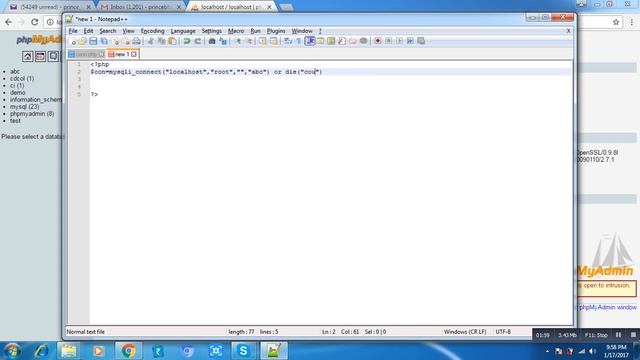Toggle synchronized horizontal scrolling

pos(273,41)
